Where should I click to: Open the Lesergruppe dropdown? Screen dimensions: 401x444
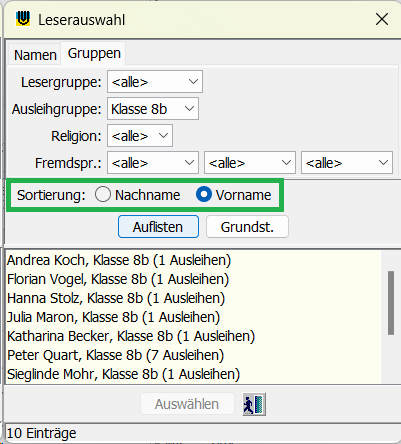[x=155, y=81]
